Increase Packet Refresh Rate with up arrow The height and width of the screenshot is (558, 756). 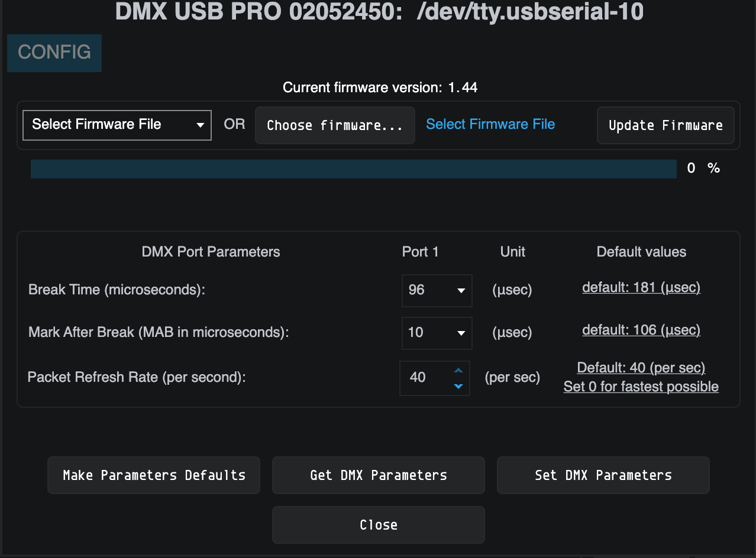[458, 371]
